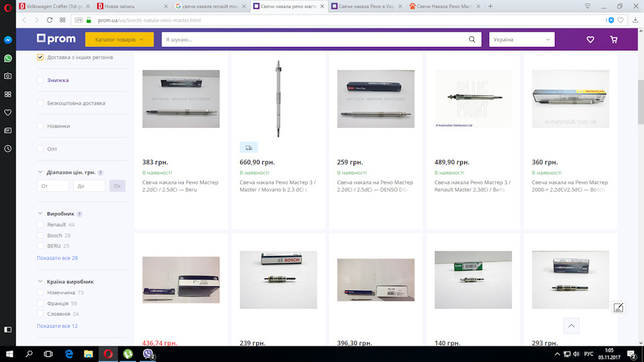Switch to Свечи накала Рено в Укр tab
This screenshot has width=644, height=362.
(x=367, y=6)
